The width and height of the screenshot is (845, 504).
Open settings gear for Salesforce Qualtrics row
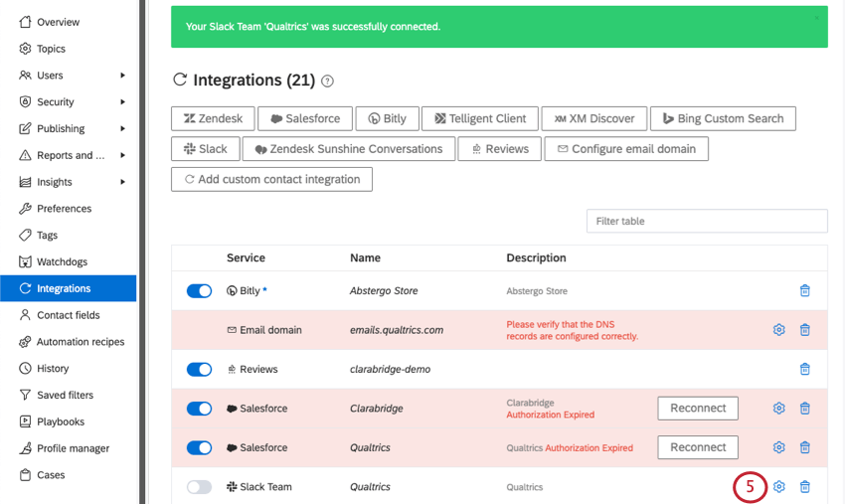(x=778, y=447)
